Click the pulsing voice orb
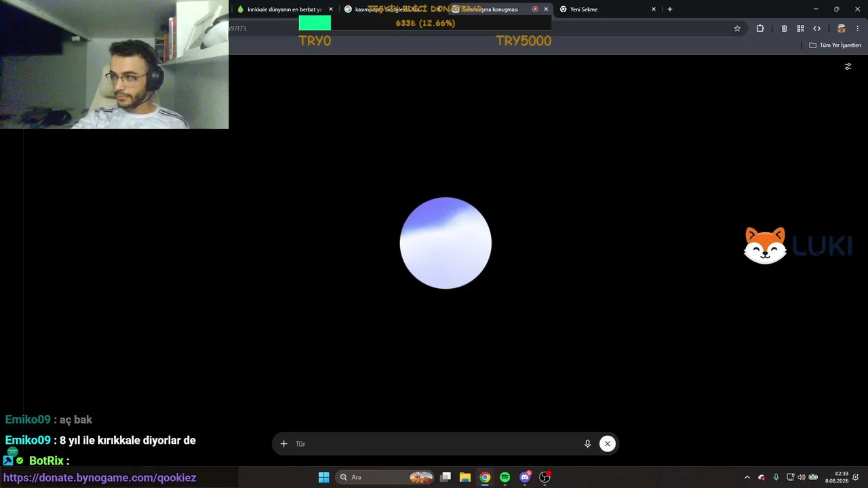868x488 pixels. tap(446, 243)
